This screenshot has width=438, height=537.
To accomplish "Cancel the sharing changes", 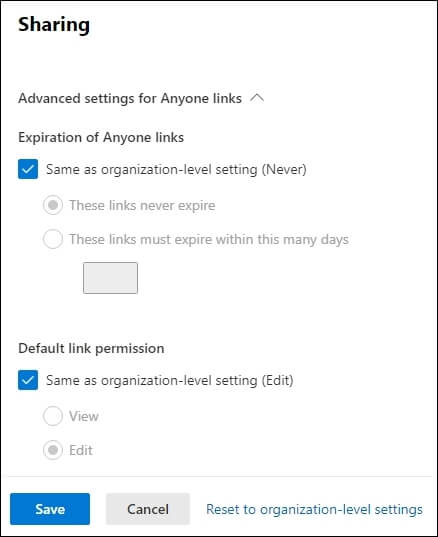I will pyautogui.click(x=148, y=509).
